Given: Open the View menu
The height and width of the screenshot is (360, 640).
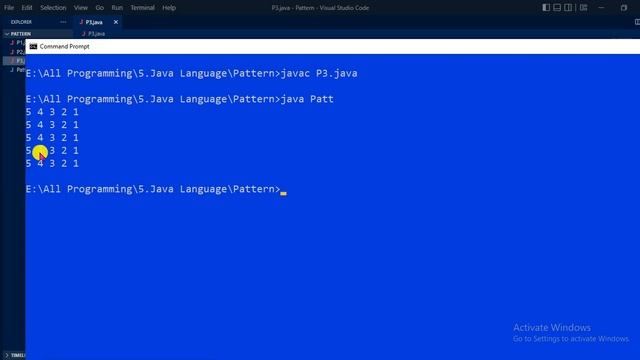Looking at the screenshot, I should 80,8.
